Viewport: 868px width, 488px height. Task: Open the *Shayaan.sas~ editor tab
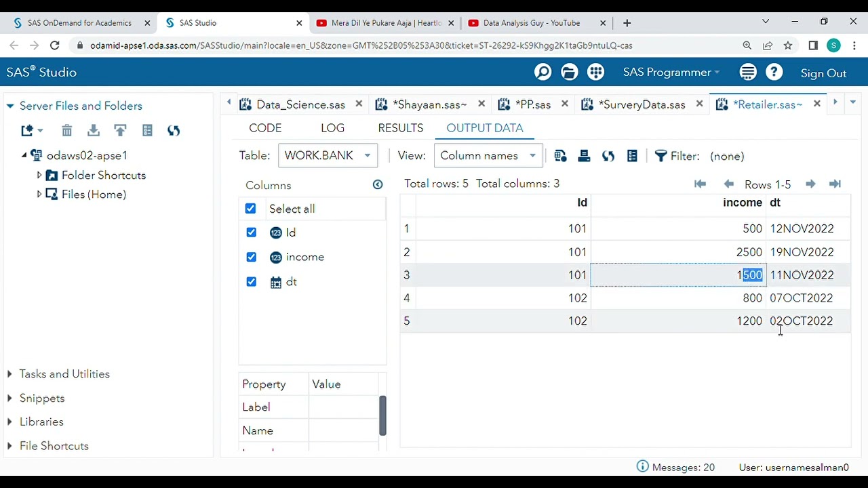click(429, 104)
